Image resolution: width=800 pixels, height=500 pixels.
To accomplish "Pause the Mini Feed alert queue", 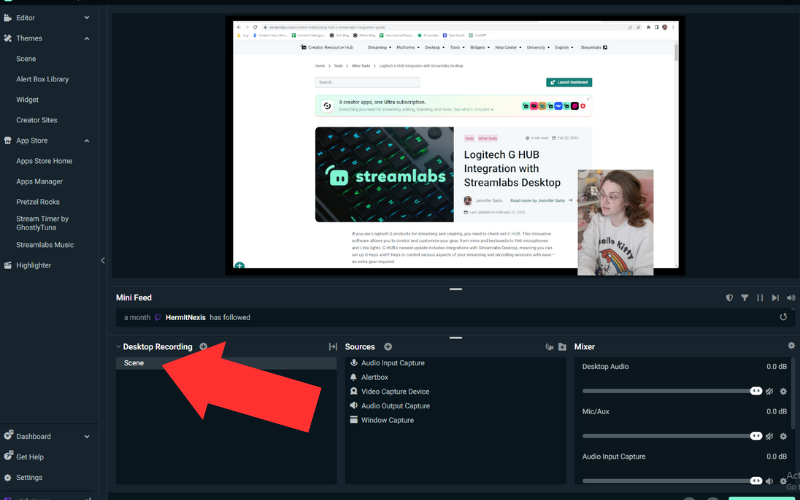I will pyautogui.click(x=760, y=297).
